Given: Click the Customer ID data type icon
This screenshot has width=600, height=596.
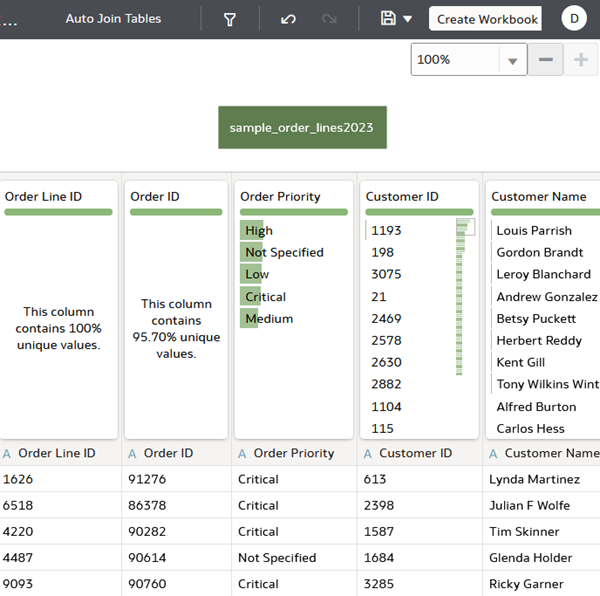Looking at the screenshot, I should pyautogui.click(x=368, y=454).
